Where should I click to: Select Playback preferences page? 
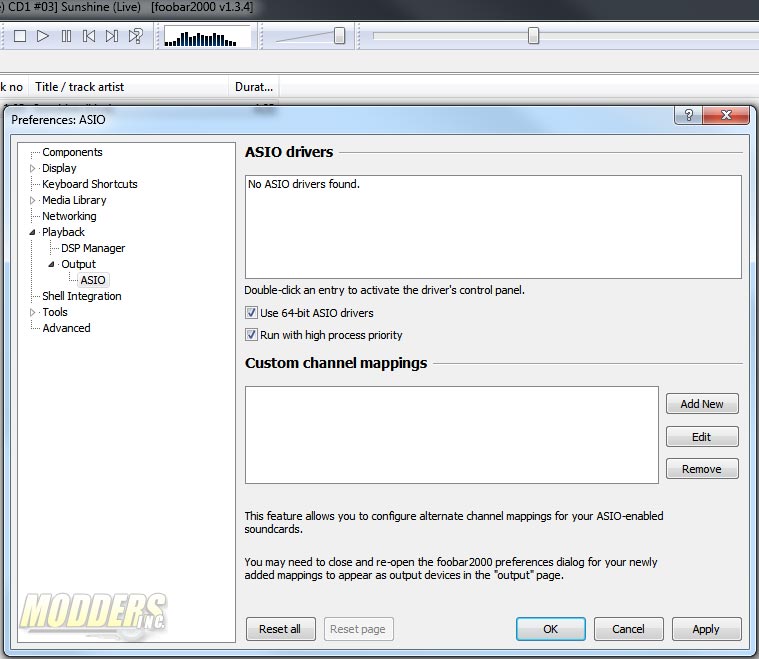pos(63,232)
